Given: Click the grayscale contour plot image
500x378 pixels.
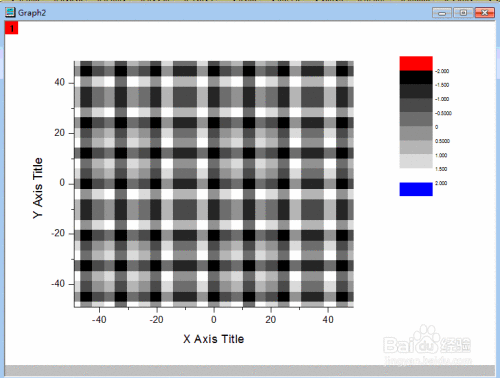Looking at the screenshot, I should pos(214,184).
